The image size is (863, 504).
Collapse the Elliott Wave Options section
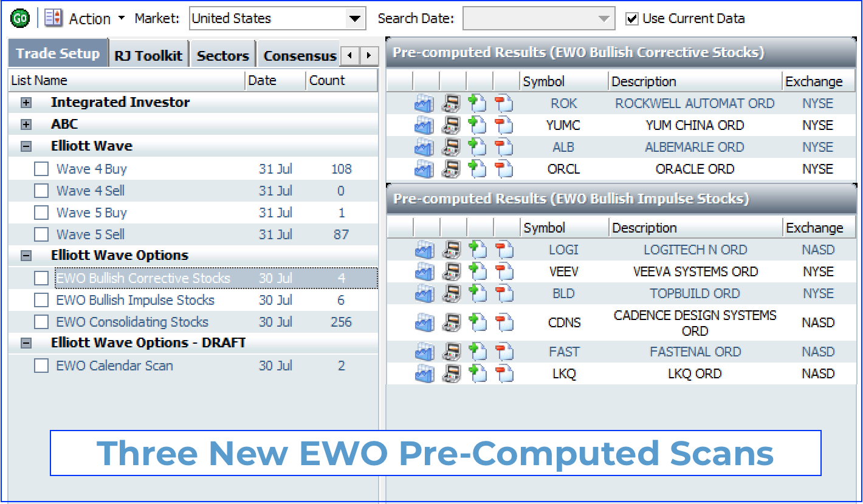(x=24, y=255)
